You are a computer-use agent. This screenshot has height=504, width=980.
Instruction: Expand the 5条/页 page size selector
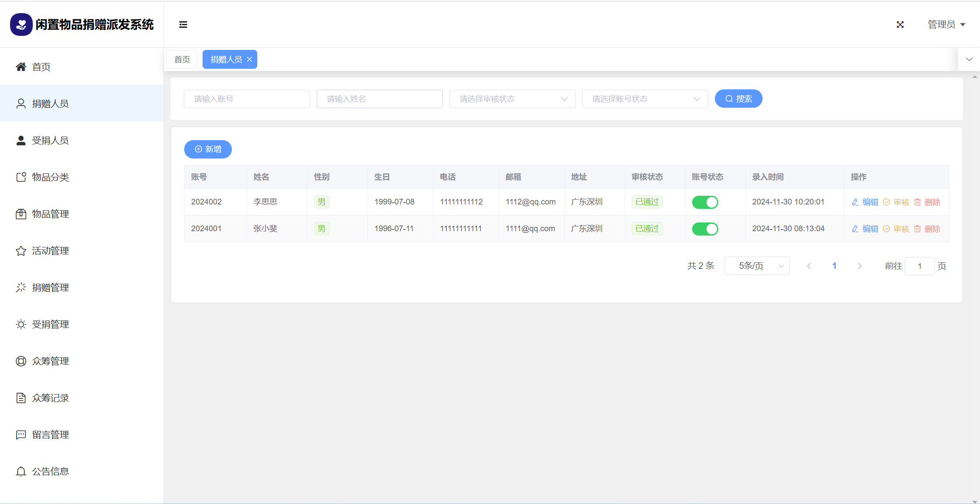(x=756, y=266)
